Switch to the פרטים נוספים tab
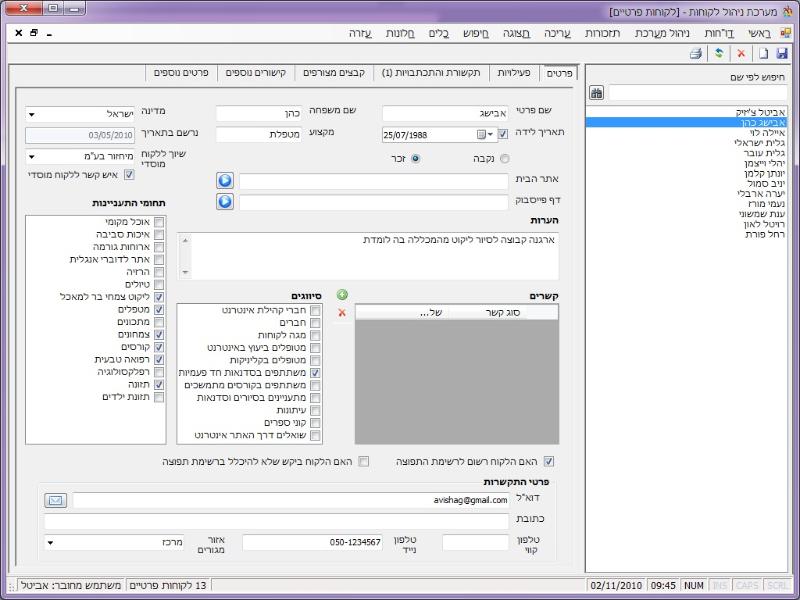 pos(181,73)
